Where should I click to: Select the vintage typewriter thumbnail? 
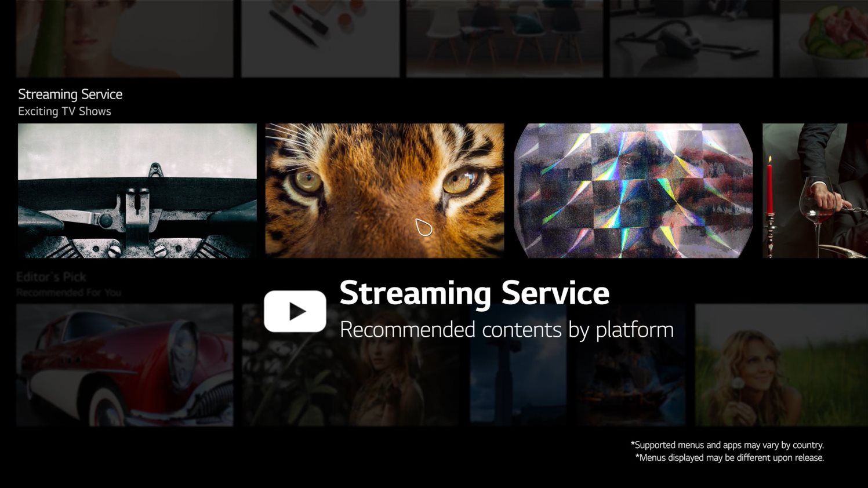pos(137,190)
